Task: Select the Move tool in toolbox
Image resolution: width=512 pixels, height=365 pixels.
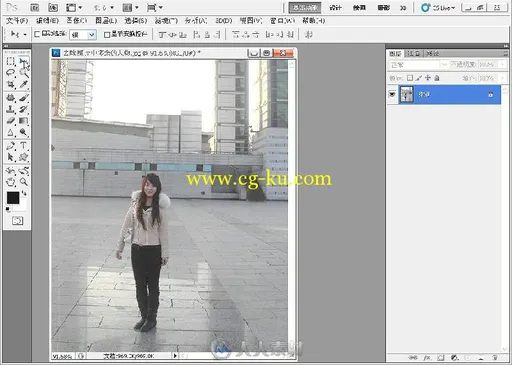Action: 23,61
